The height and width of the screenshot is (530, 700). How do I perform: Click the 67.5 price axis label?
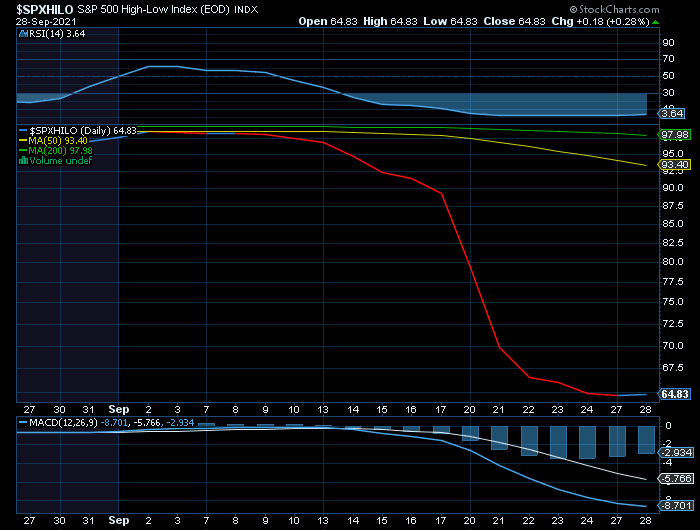(x=673, y=367)
